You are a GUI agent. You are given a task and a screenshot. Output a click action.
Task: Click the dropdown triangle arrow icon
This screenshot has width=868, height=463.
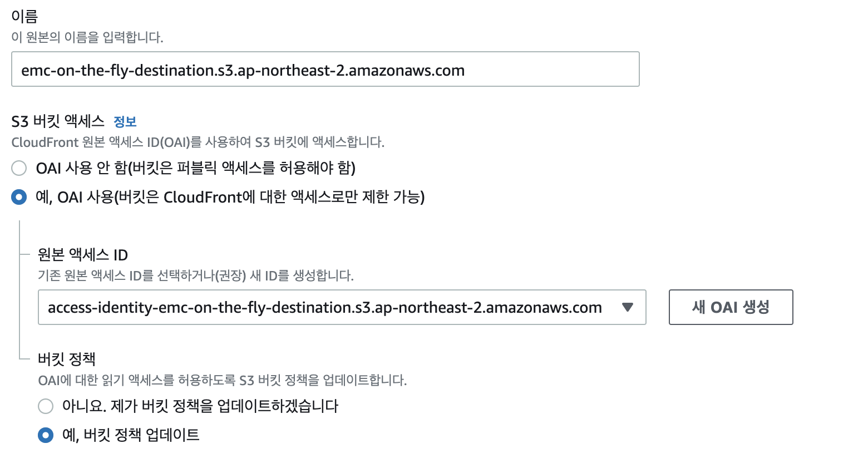pos(628,307)
